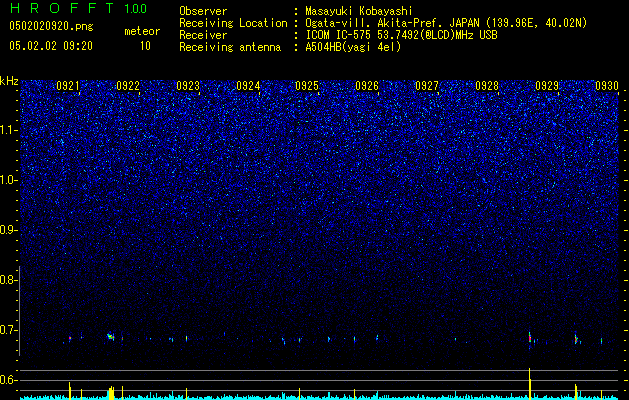Click the 0926 time axis marker

point(367,85)
